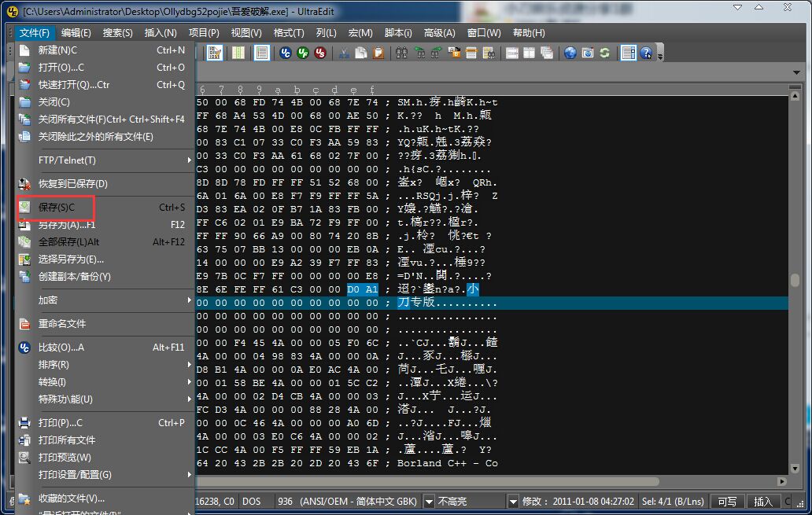
Task: Click the browser window toolbar icon
Action: tap(588, 53)
